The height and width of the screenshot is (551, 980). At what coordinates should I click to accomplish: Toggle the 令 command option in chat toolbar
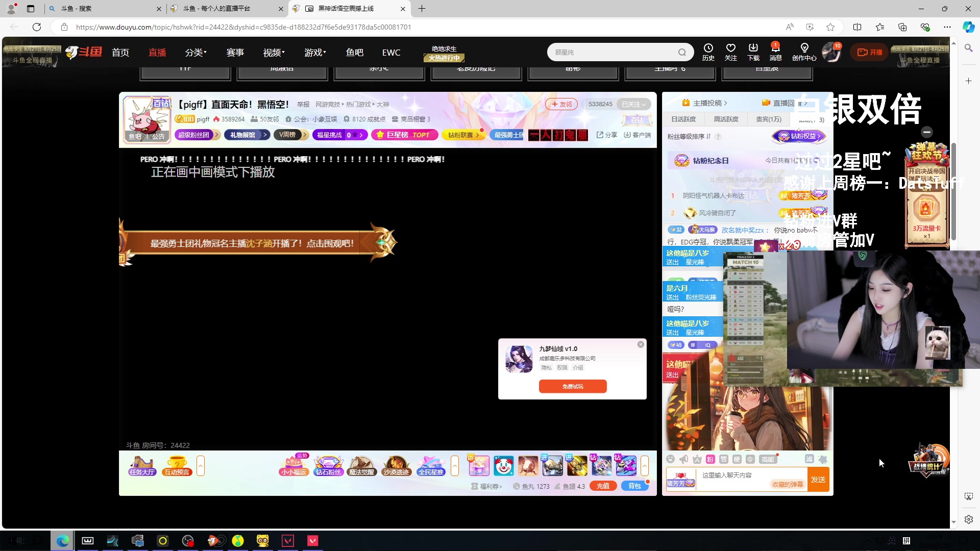[750, 459]
